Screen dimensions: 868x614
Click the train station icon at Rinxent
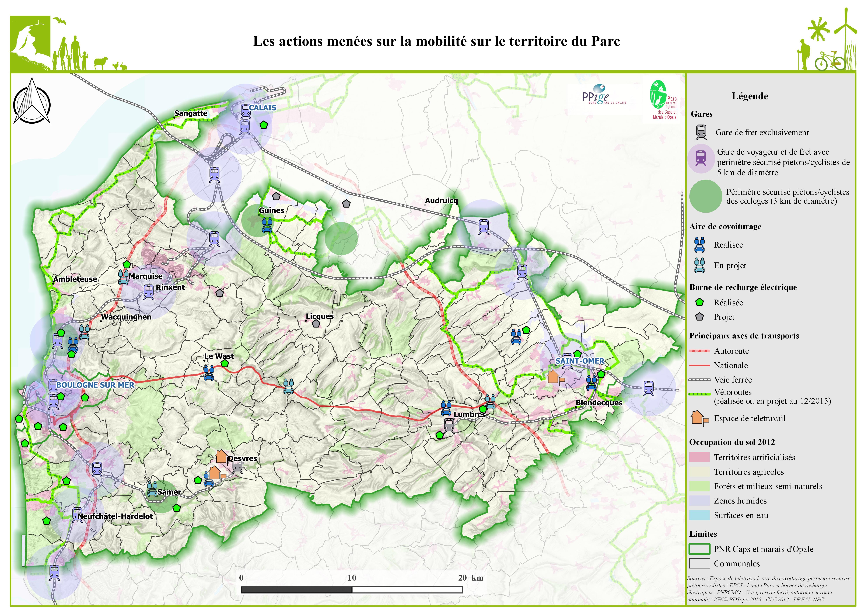click(x=149, y=292)
